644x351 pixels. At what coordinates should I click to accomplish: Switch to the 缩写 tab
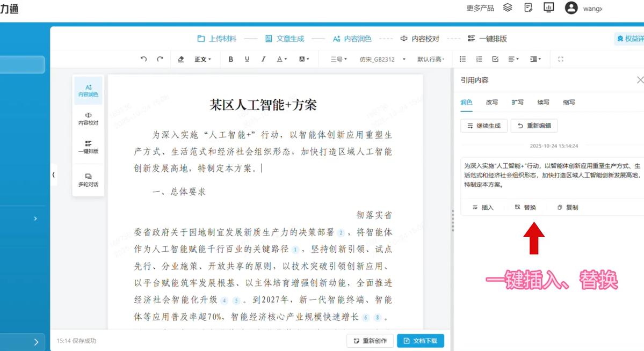(569, 102)
